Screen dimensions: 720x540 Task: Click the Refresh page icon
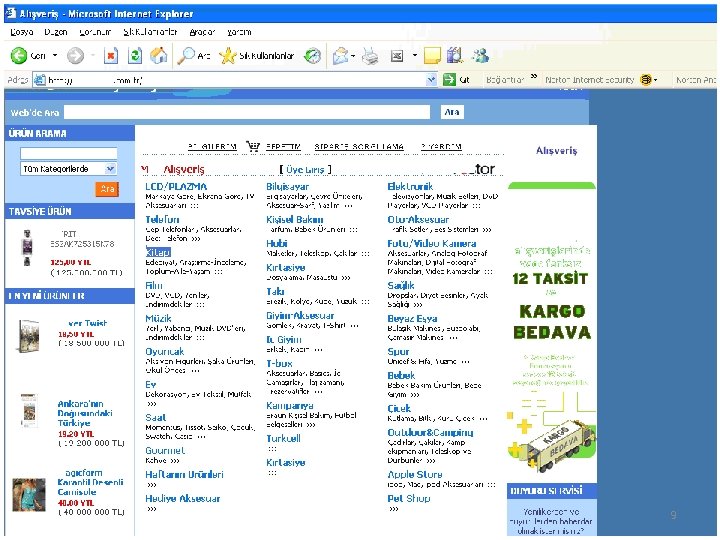(135, 56)
